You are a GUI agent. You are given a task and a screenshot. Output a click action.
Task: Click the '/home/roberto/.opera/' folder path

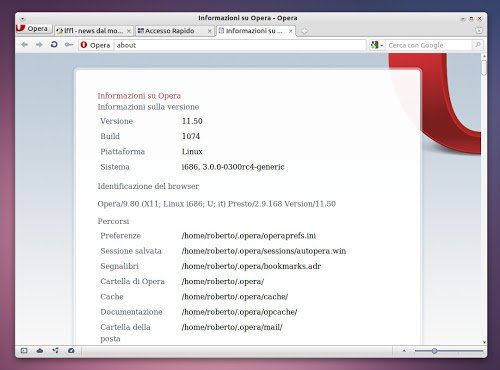(223, 282)
